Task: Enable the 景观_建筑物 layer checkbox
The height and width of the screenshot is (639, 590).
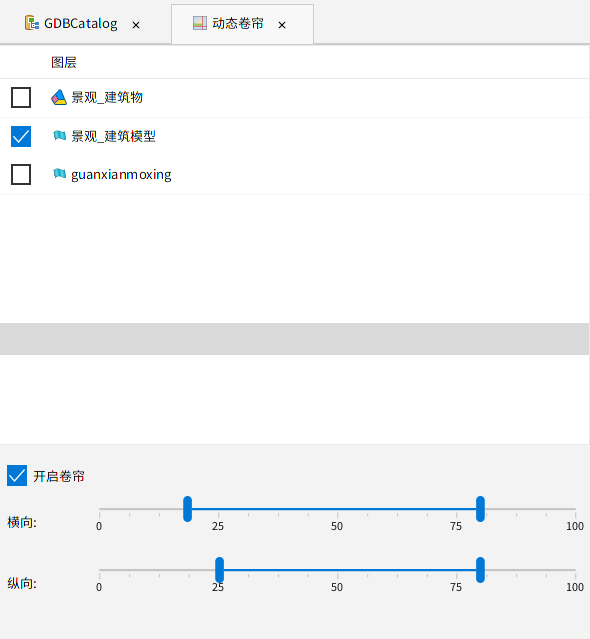Action: click(x=21, y=97)
